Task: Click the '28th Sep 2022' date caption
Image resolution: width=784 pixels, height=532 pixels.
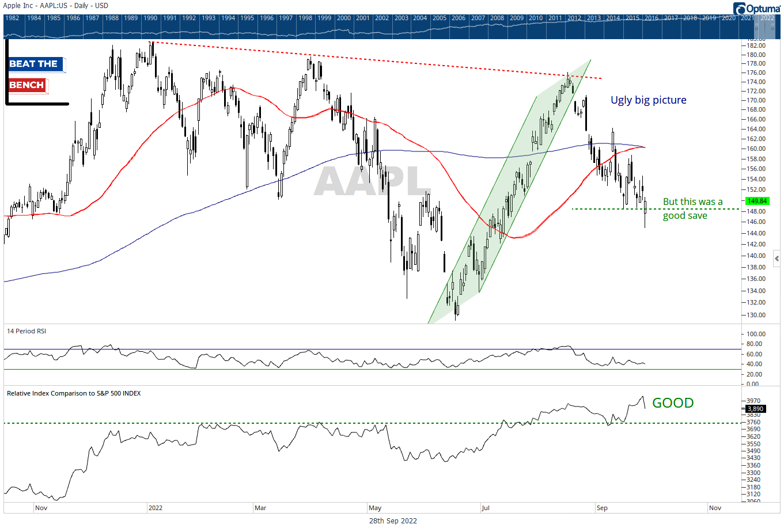Action: tap(393, 520)
